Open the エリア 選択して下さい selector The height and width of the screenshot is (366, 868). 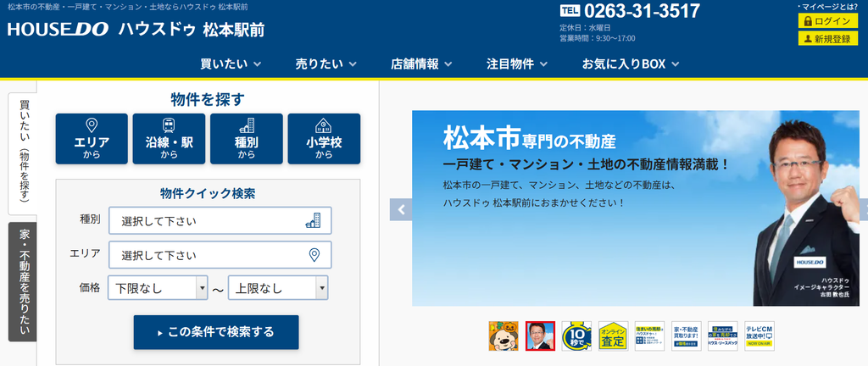pos(220,255)
